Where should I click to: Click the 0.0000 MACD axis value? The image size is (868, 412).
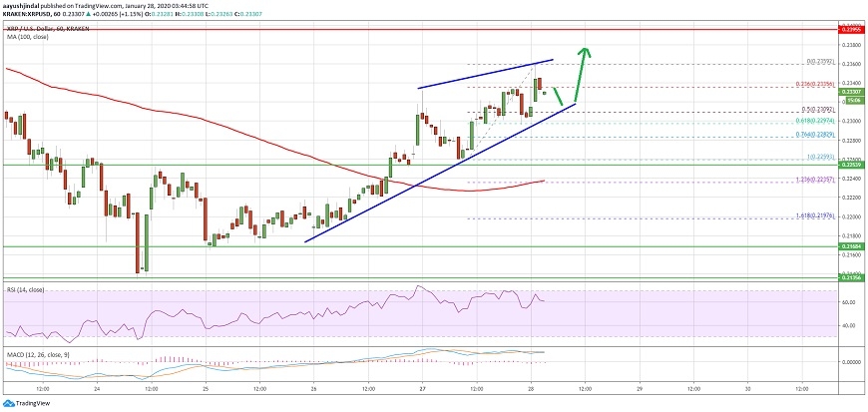click(x=851, y=362)
